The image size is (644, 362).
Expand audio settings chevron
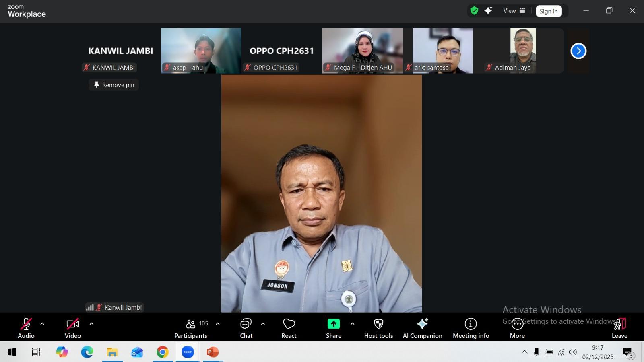42,323
